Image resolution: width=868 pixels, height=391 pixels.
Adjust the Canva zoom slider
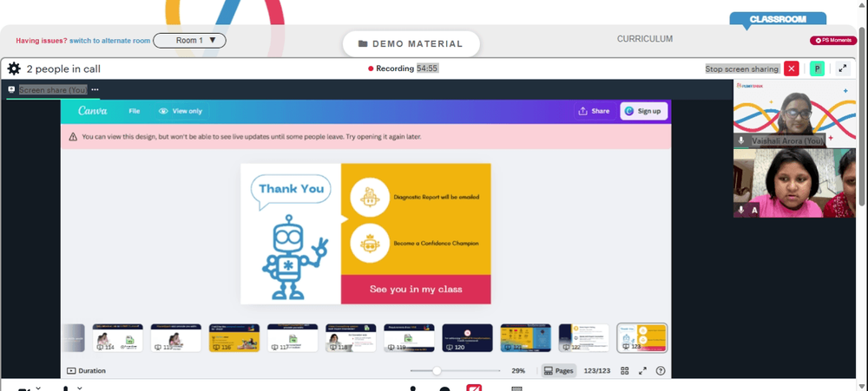(437, 370)
